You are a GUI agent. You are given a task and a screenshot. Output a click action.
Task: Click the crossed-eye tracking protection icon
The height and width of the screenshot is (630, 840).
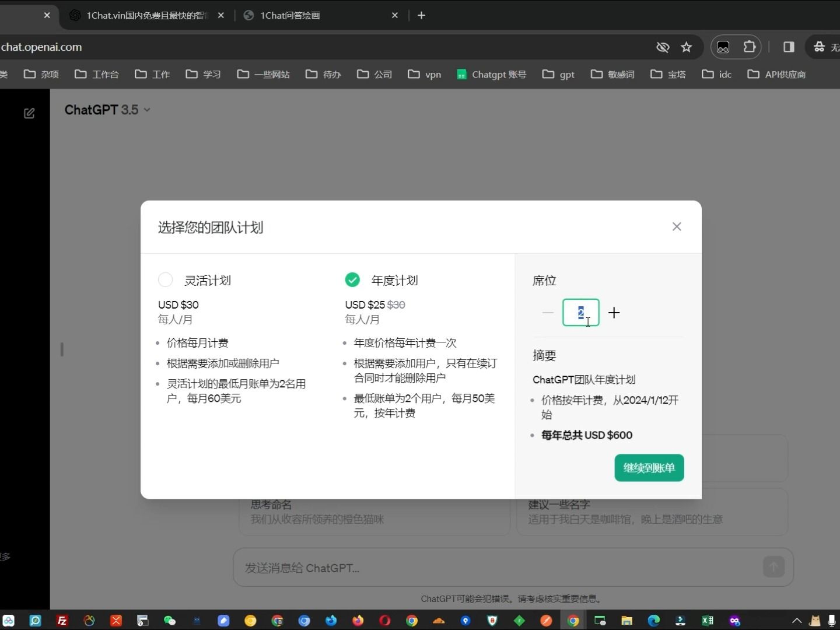pos(663,47)
